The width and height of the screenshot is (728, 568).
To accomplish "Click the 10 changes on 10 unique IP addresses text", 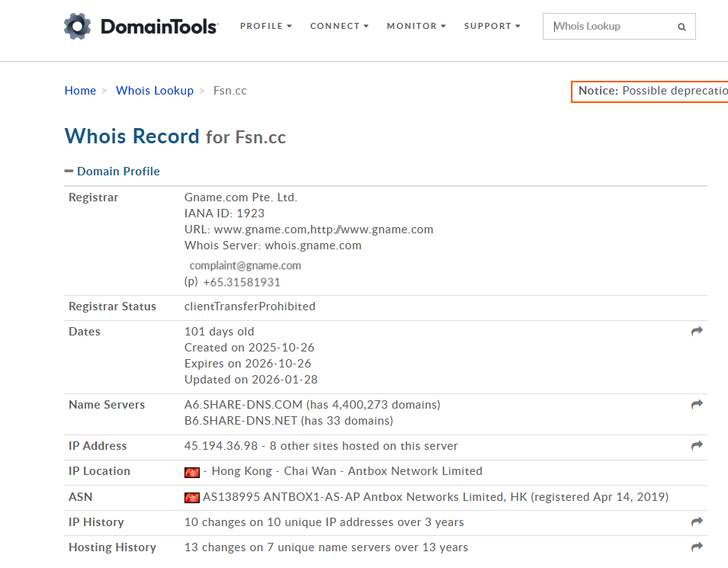I will point(324,522).
